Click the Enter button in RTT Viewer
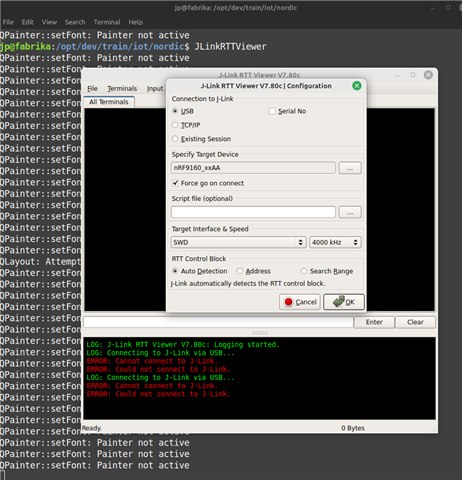The width and height of the screenshot is (462, 480). (x=374, y=322)
